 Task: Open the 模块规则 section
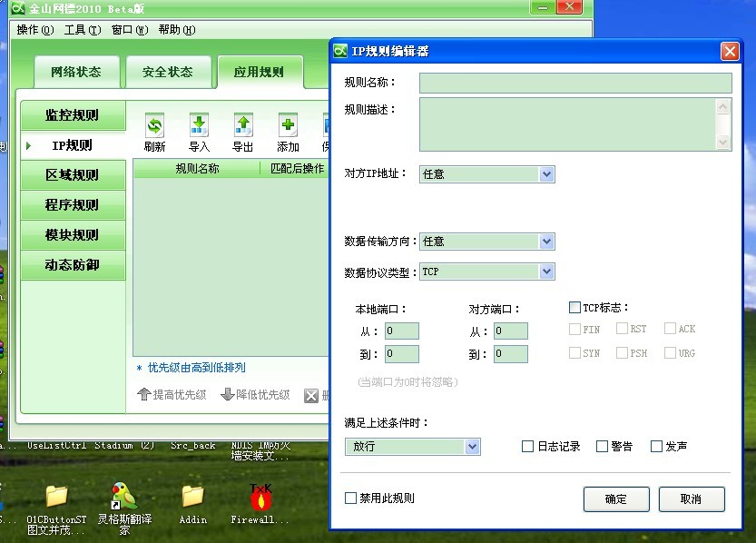(73, 235)
